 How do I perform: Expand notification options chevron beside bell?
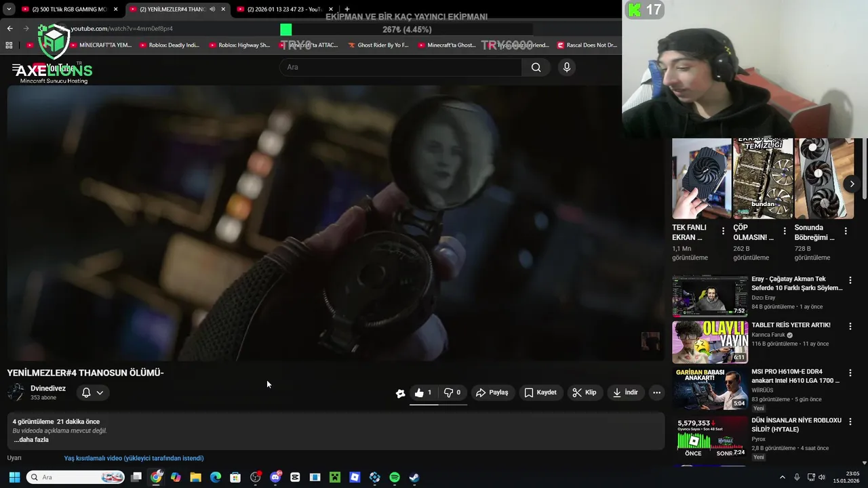[100, 392]
